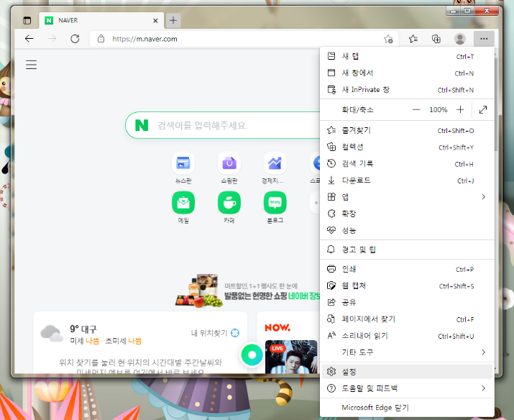The height and width of the screenshot is (420, 514).
Task: Expand 도움말 및 피드백 submenu
Action: click(x=407, y=388)
